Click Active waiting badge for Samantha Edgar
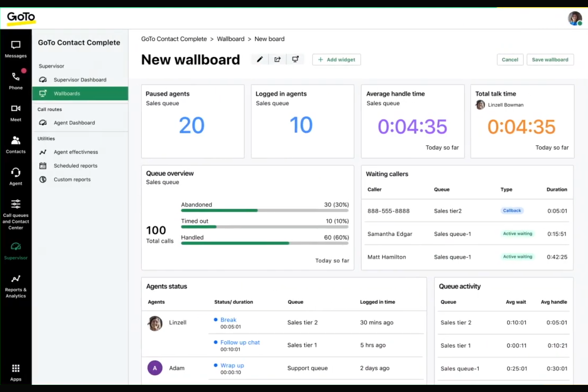This screenshot has width=588, height=392. click(x=518, y=234)
